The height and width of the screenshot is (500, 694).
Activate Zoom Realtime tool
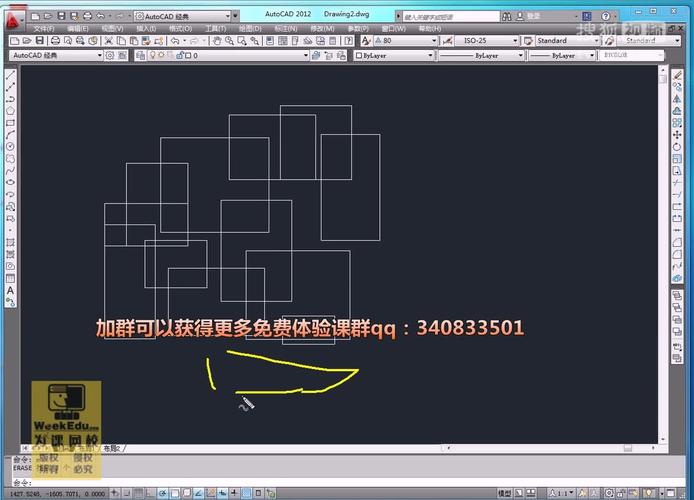[x=229, y=41]
